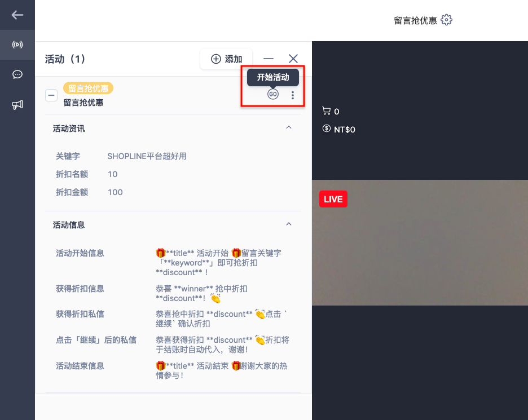Open the live broadcast sidebar icon

coord(17,45)
